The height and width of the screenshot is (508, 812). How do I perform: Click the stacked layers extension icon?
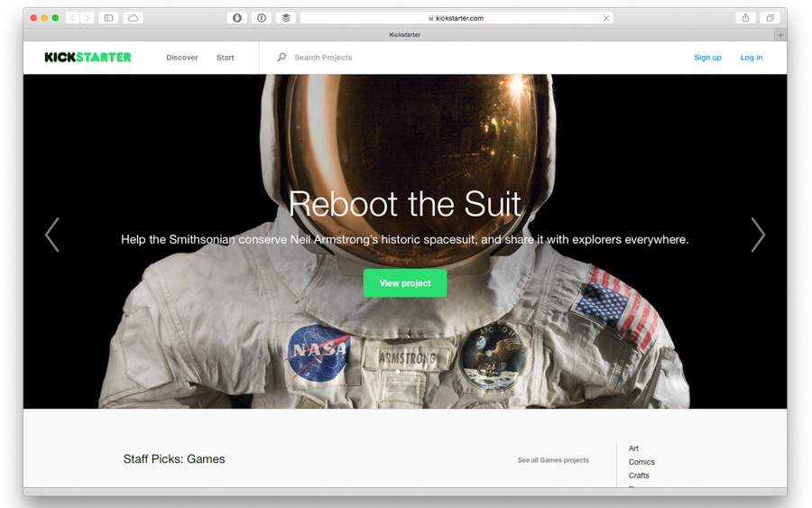[286, 18]
